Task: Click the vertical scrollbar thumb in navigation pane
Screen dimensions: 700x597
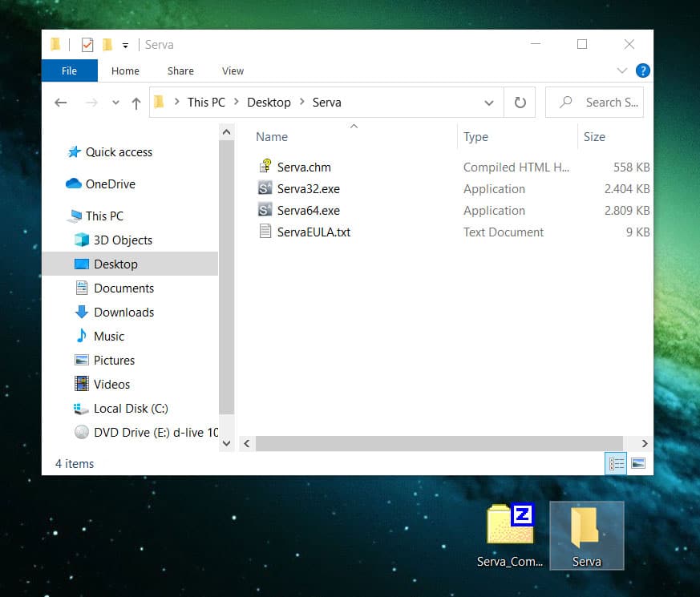Action: [x=226, y=276]
